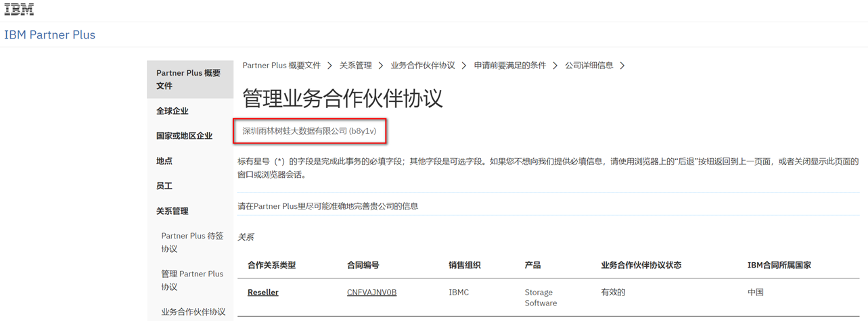
Task: Click the IBM合同所属国家 column header
Action: click(x=779, y=265)
